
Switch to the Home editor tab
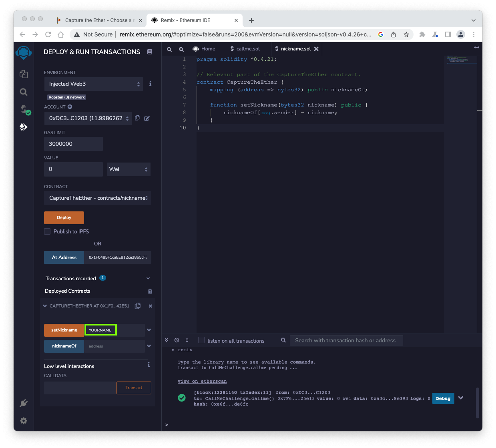[x=204, y=49]
